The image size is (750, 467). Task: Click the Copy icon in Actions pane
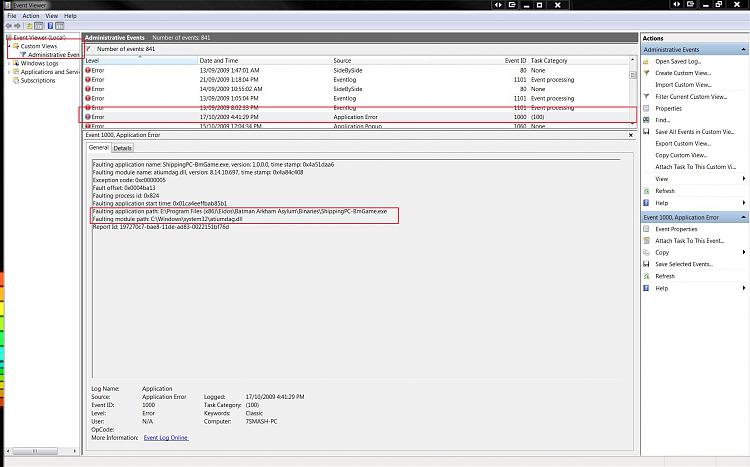pos(646,253)
